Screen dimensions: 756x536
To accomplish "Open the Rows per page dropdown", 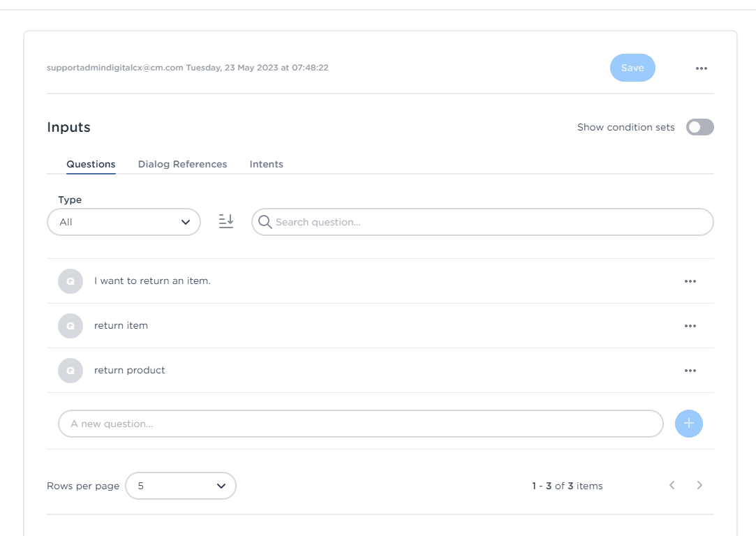I will [x=181, y=486].
